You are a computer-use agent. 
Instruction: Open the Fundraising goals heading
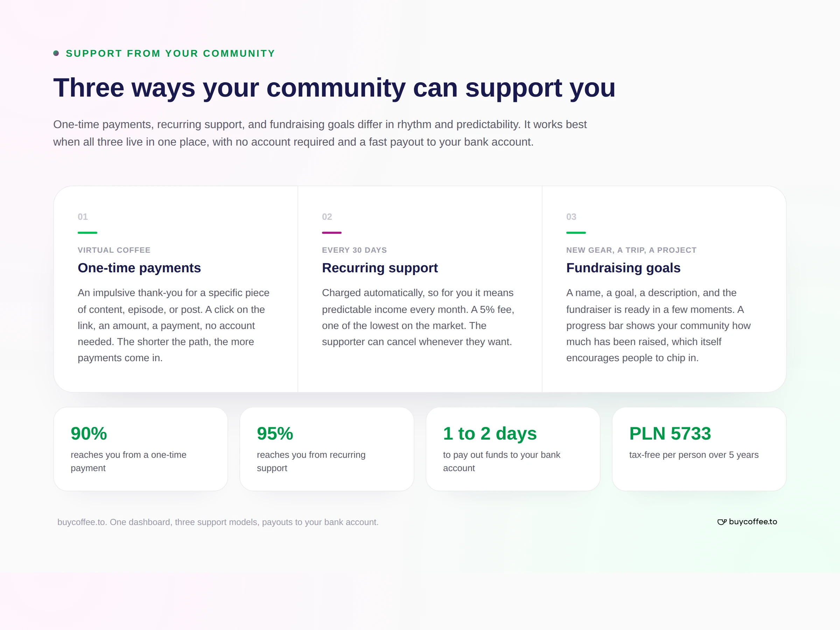(623, 268)
